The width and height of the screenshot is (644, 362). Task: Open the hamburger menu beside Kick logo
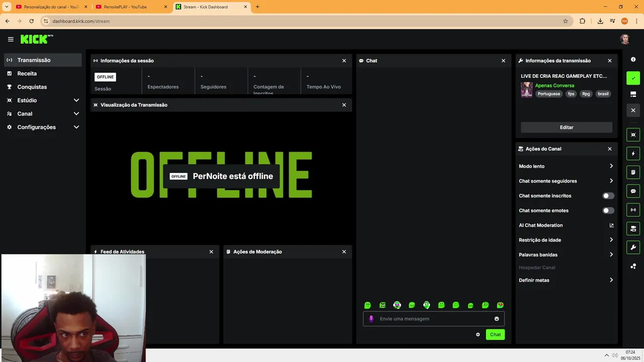(x=11, y=39)
